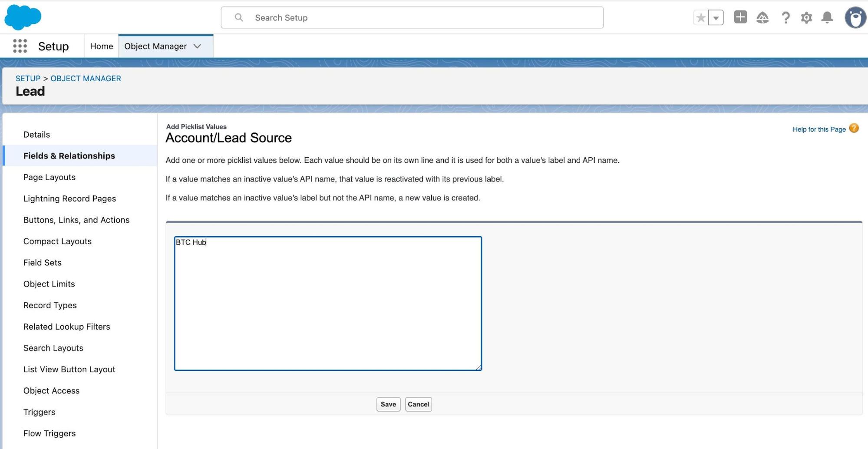868x449 pixels.
Task: Click the text area resize handle
Action: tap(479, 367)
